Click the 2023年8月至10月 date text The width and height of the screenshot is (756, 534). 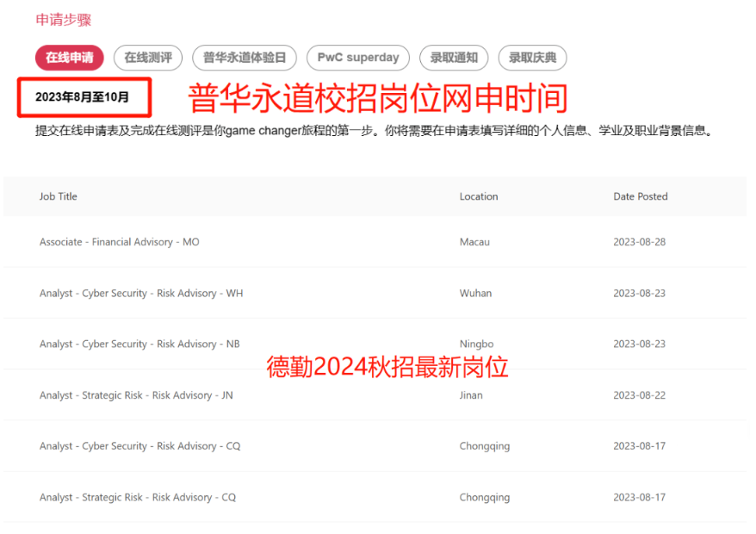(82, 97)
